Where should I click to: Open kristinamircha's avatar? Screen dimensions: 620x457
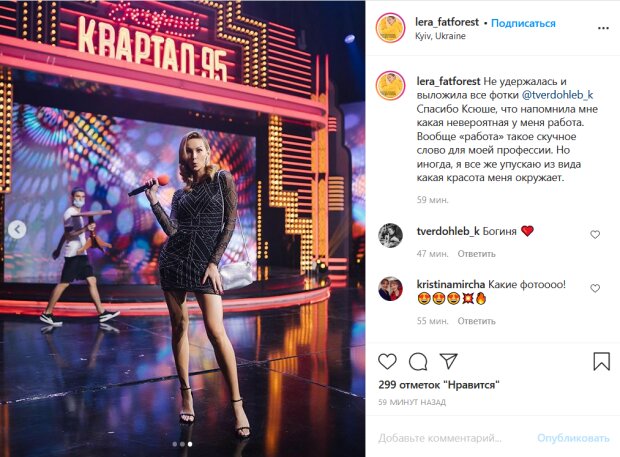(x=390, y=289)
